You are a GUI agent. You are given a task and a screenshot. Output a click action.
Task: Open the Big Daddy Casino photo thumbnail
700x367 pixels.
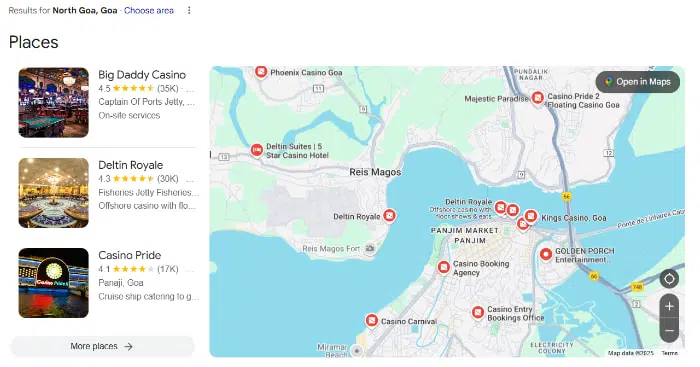point(54,102)
